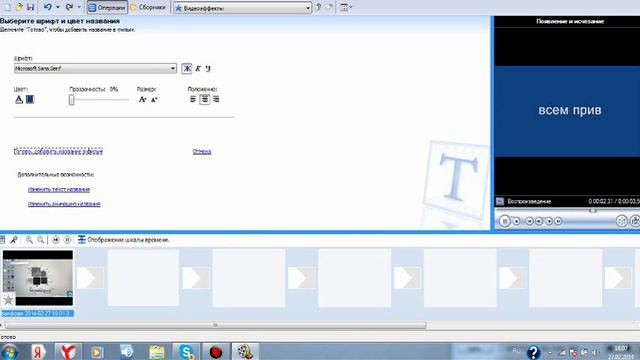Open the media player taskbar icon

97,352
